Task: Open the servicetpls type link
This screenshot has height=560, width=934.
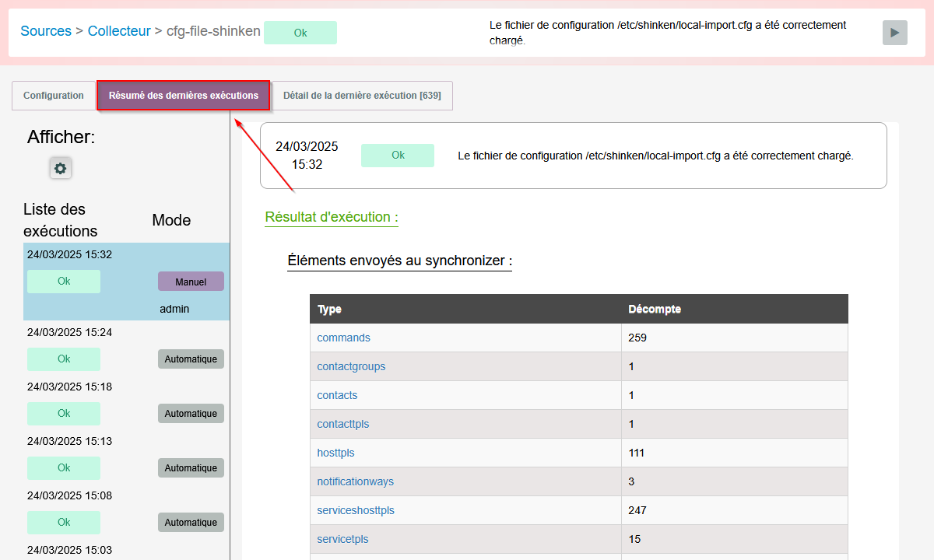Action: pyautogui.click(x=342, y=539)
